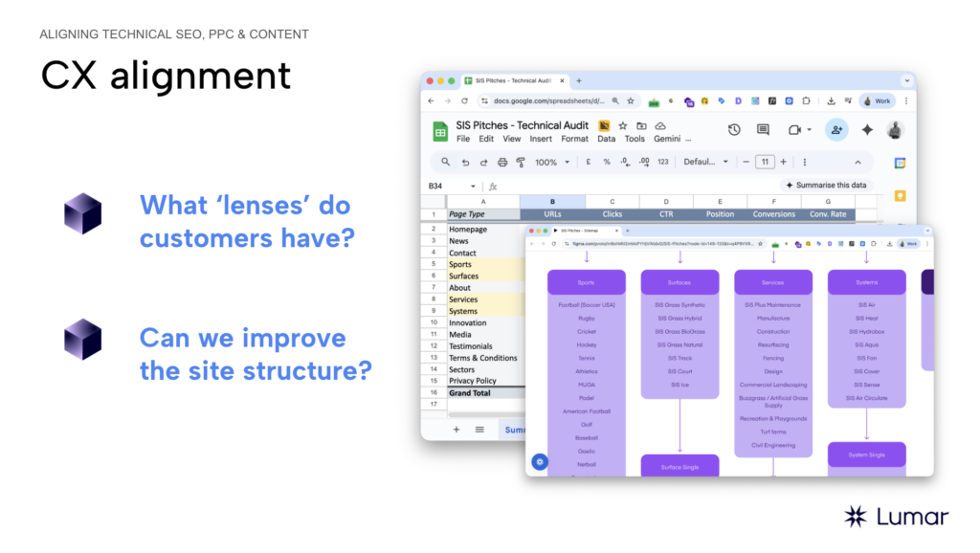This screenshot has width=980, height=553.
Task: Click the font size 11 field
Action: (x=765, y=162)
